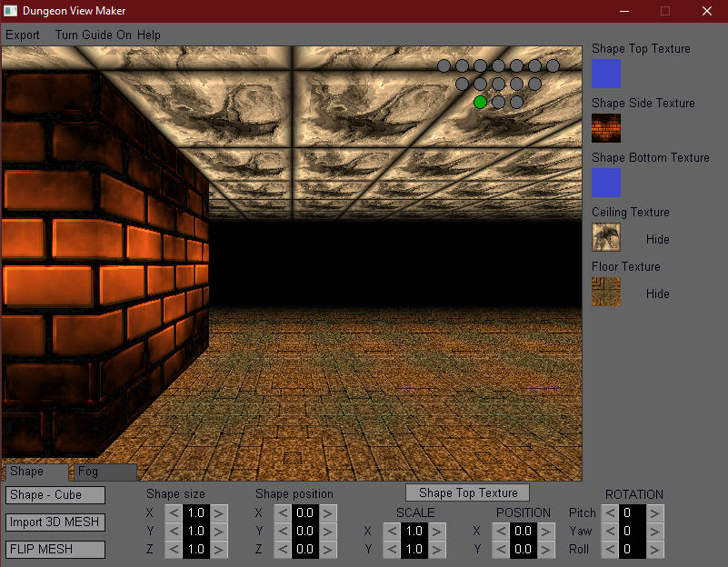Increase Shape size X value
The width and height of the screenshot is (728, 567).
(x=219, y=513)
